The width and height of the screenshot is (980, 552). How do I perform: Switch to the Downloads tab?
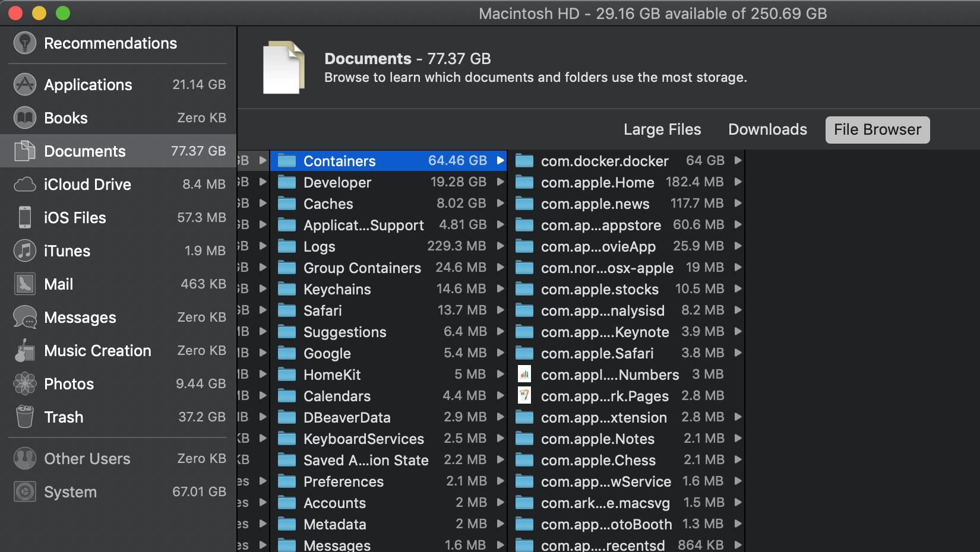pyautogui.click(x=767, y=129)
